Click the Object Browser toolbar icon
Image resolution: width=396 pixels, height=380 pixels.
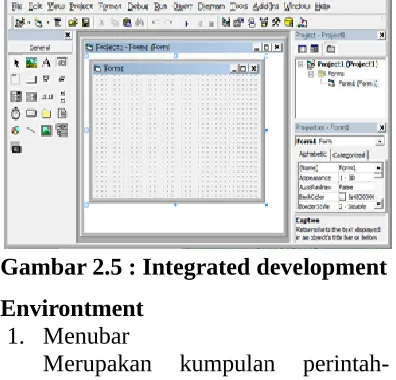point(264,22)
